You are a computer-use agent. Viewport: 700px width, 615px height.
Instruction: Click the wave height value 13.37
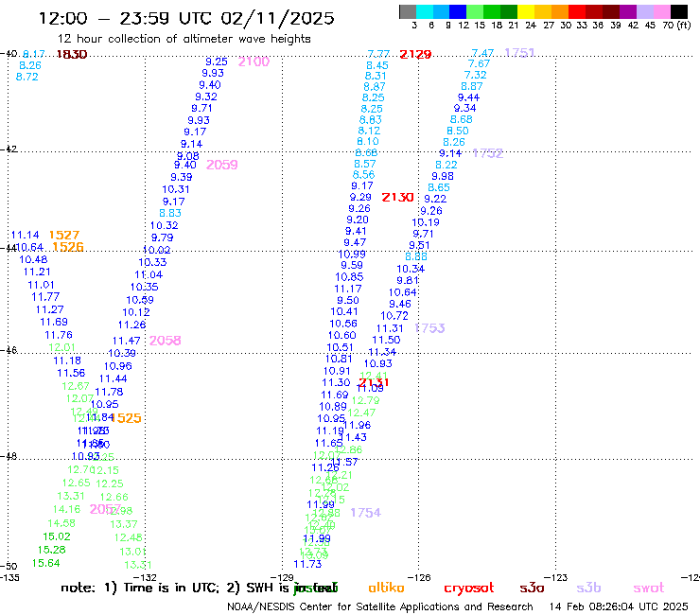pyautogui.click(x=124, y=524)
